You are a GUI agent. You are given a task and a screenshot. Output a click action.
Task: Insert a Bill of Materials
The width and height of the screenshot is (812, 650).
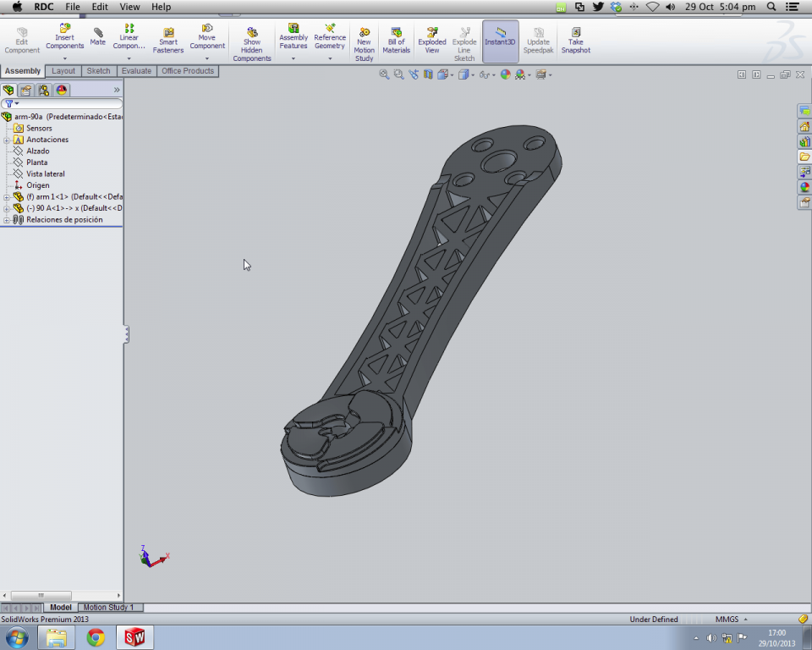(x=396, y=40)
